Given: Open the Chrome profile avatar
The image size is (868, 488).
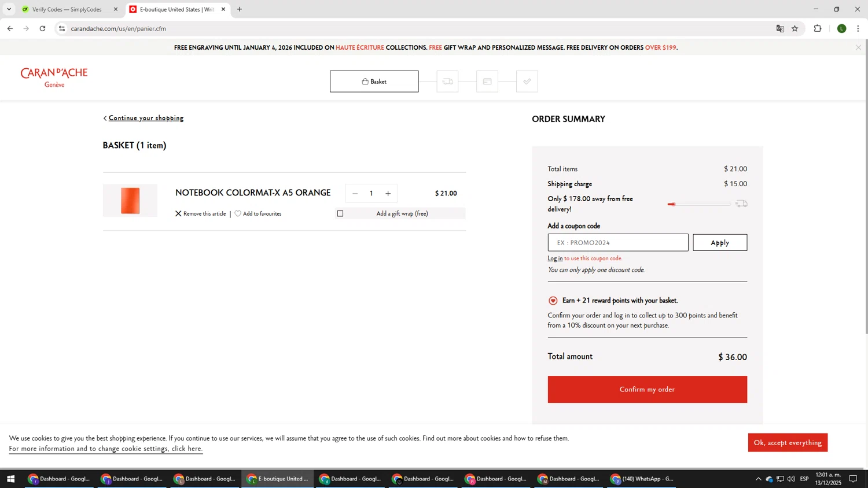Looking at the screenshot, I should [842, 28].
